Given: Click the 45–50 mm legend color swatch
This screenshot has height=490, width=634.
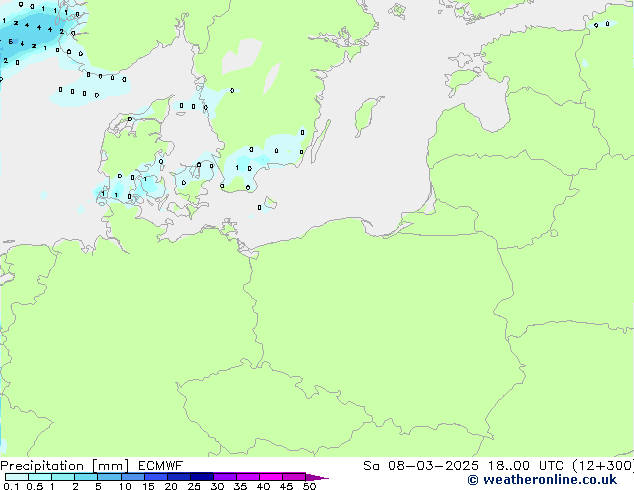Looking at the screenshot, I should [x=294, y=477].
